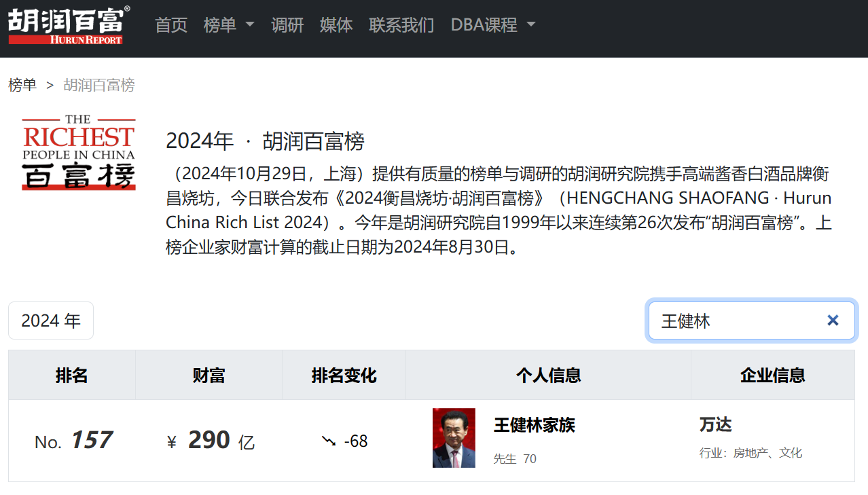Open Wang Jianlin's portrait photo
This screenshot has height=495, width=868.
click(x=454, y=438)
